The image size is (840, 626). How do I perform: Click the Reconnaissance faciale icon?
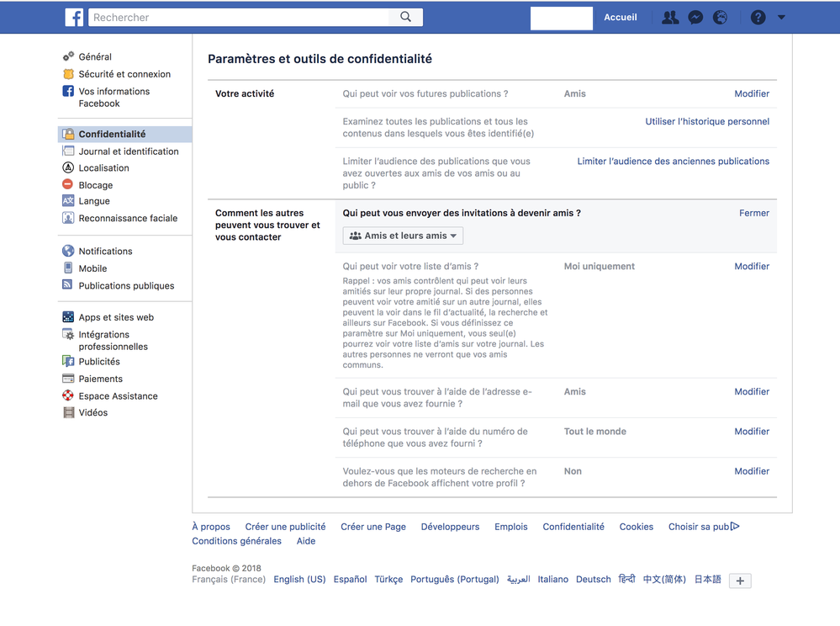coord(68,218)
